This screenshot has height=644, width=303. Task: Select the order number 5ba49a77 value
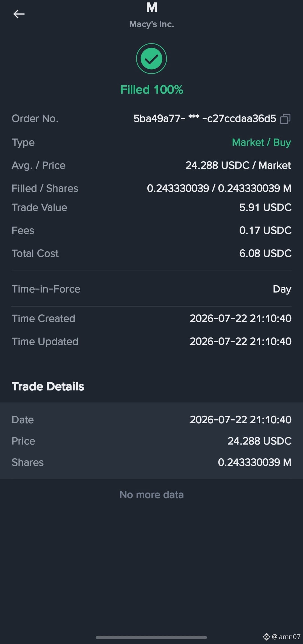[x=205, y=119]
